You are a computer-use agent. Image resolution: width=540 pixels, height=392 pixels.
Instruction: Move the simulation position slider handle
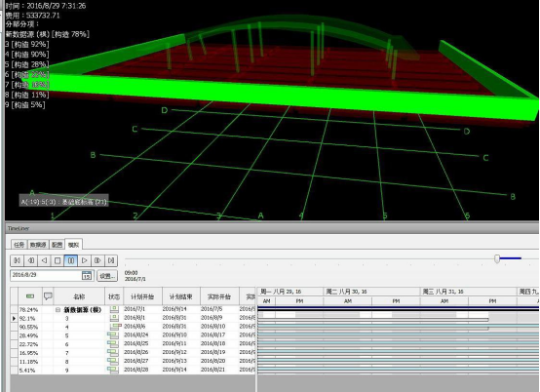pyautogui.click(x=497, y=258)
